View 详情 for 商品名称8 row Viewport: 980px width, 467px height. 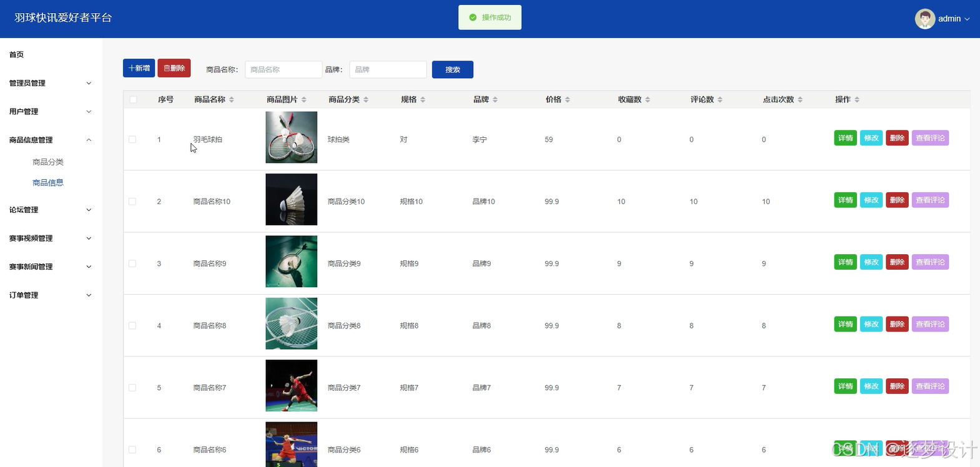845,324
